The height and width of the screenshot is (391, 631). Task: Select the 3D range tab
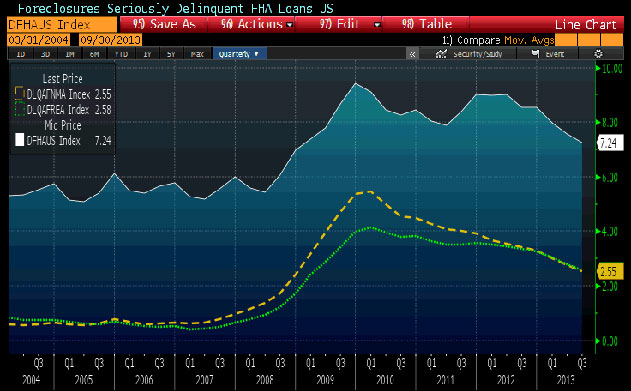[45, 54]
